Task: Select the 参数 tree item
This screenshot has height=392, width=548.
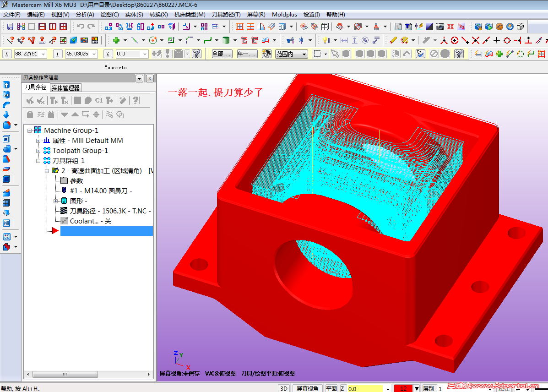Action: pos(76,181)
